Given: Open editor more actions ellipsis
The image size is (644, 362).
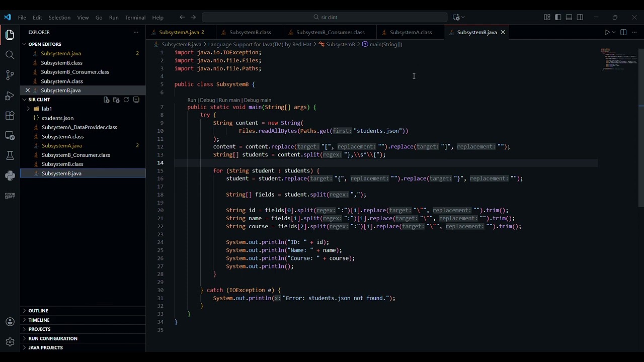Looking at the screenshot, I should [x=633, y=32].
